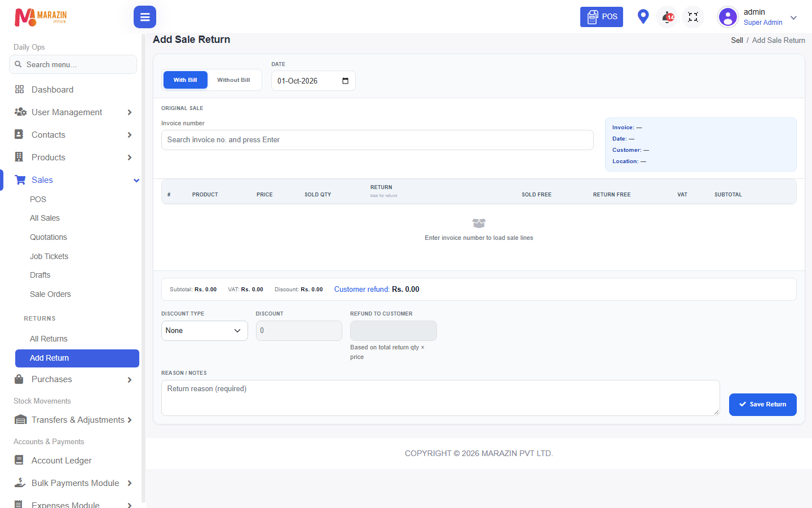Open Quotations menu item

tap(48, 237)
